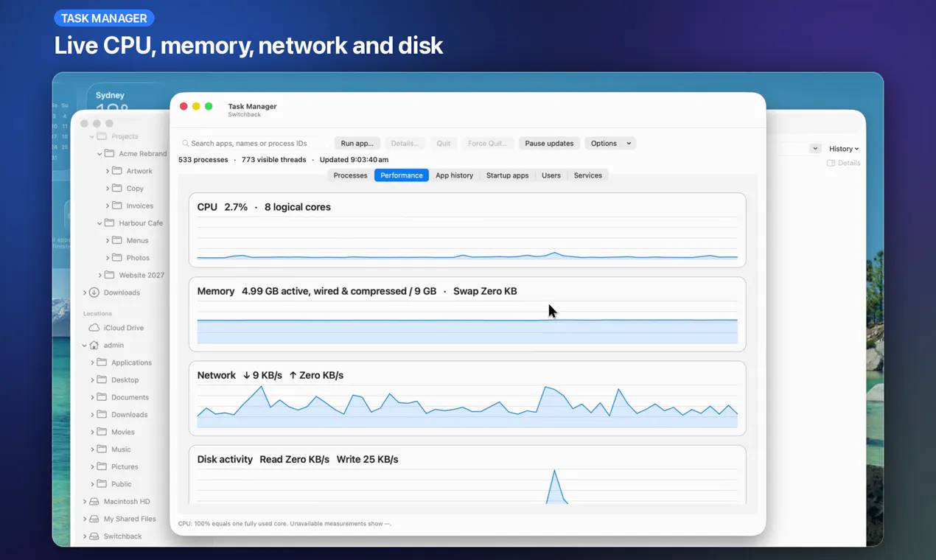Viewport: 936px width, 560px height.
Task: Click the Details panel icon at right
Action: [831, 163]
